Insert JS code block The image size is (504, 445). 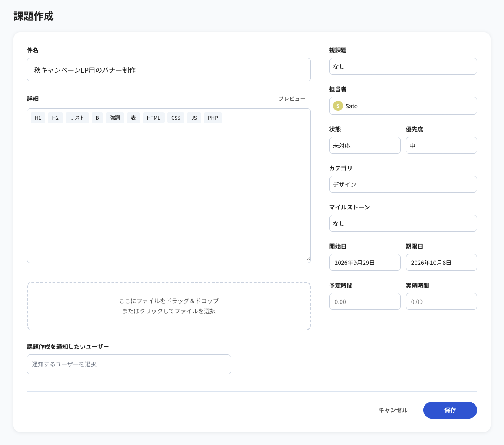click(x=194, y=118)
